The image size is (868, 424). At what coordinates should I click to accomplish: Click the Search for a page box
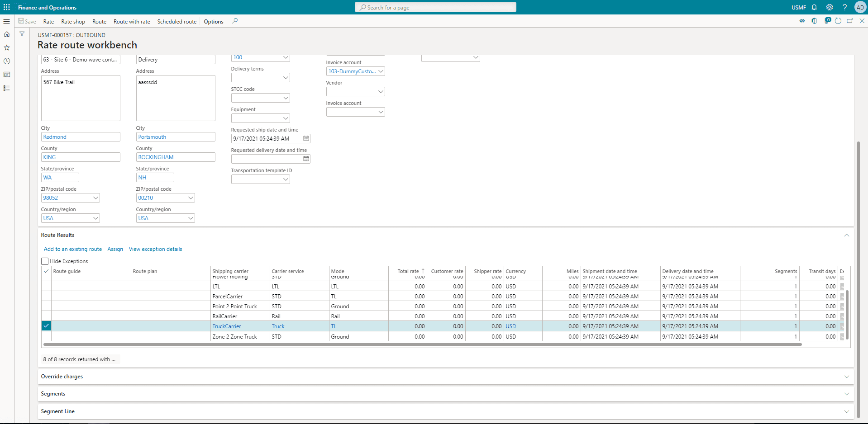click(435, 7)
